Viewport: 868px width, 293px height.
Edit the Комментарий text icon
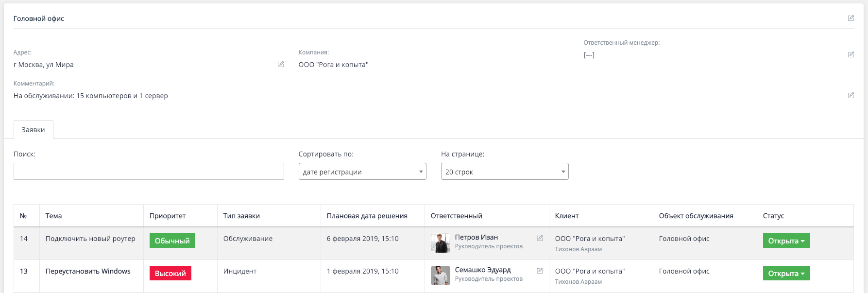click(851, 95)
